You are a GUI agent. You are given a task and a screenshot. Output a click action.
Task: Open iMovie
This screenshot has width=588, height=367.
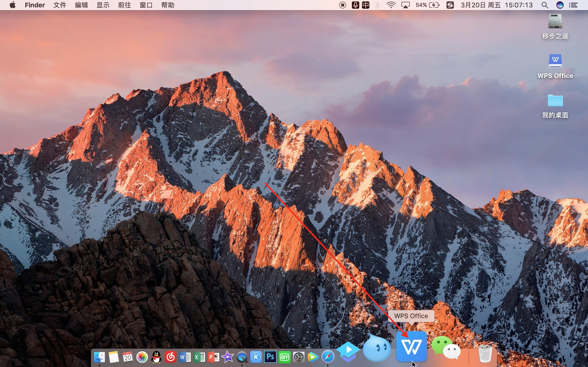pyautogui.click(x=227, y=357)
